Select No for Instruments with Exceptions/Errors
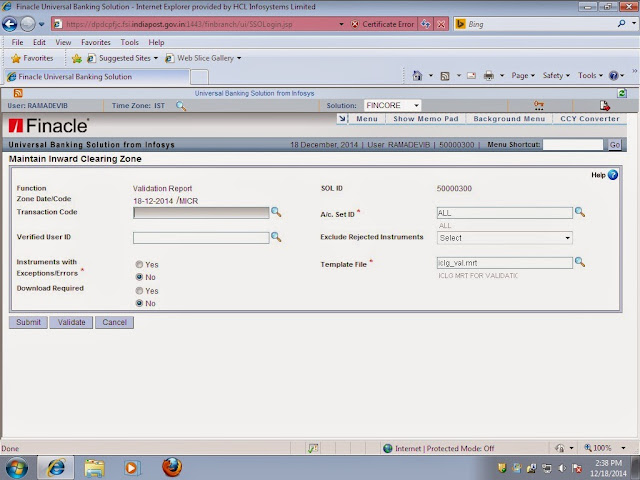Viewport: 640px width, 480px height. pyautogui.click(x=139, y=277)
